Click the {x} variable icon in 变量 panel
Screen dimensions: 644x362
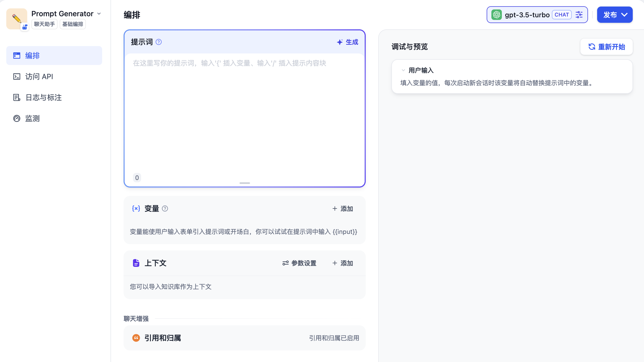tap(136, 208)
